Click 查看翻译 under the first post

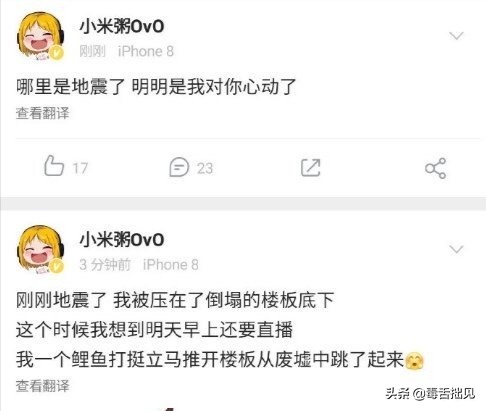point(42,113)
